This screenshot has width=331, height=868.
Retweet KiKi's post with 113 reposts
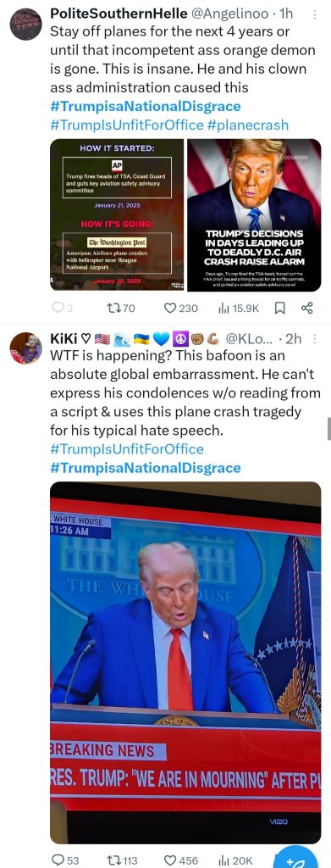click(x=124, y=860)
